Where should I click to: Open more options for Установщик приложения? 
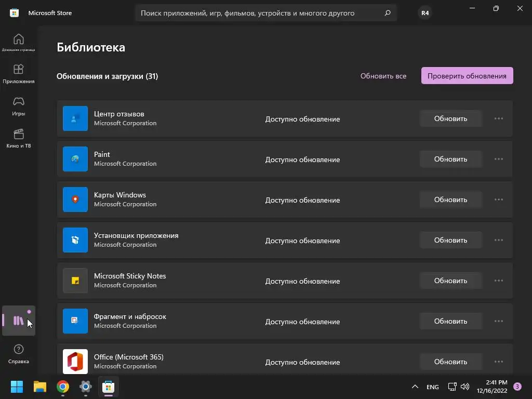498,240
